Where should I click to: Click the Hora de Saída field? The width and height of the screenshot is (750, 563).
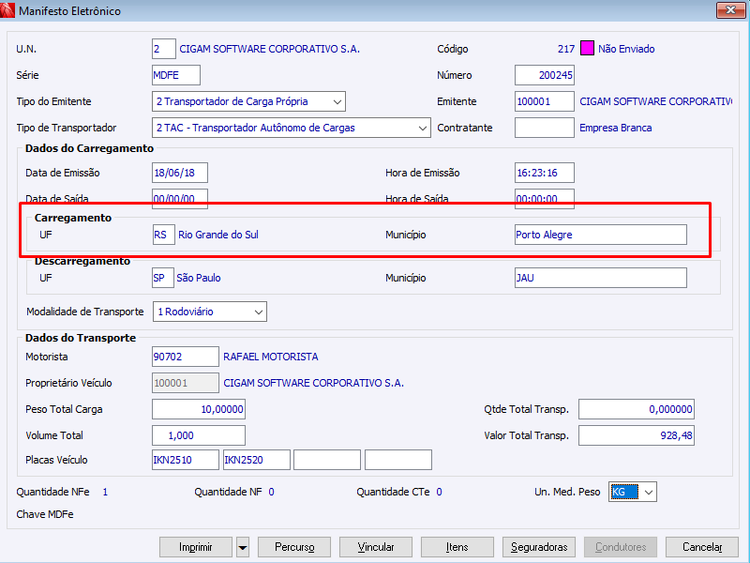544,198
